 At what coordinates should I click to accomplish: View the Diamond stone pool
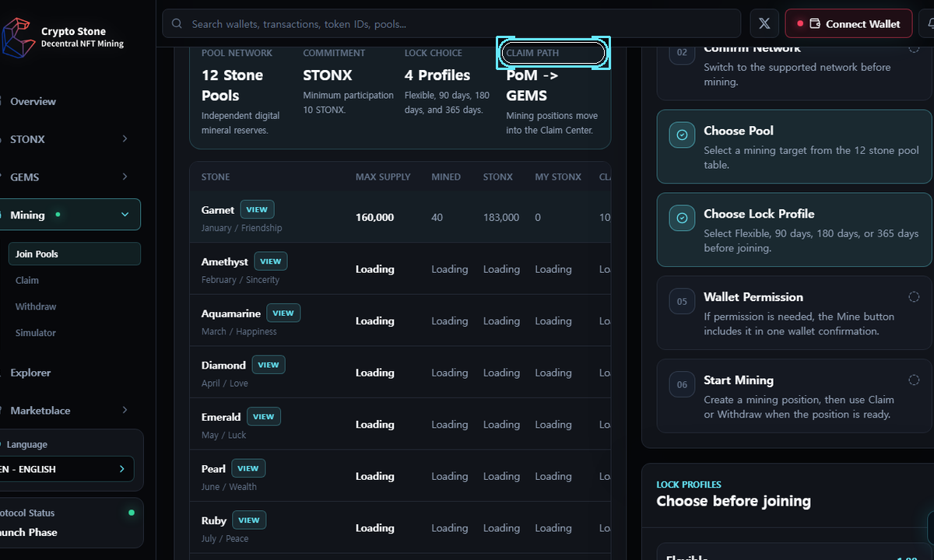tap(269, 365)
